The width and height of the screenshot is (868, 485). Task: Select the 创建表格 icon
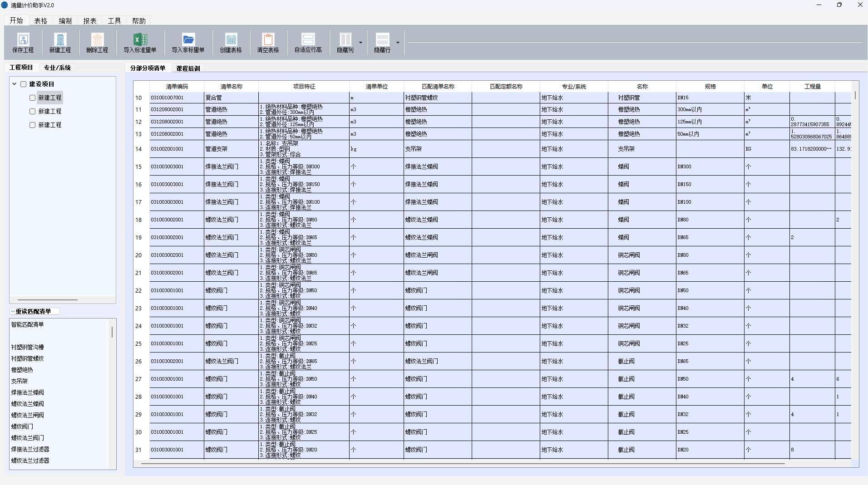[231, 42]
